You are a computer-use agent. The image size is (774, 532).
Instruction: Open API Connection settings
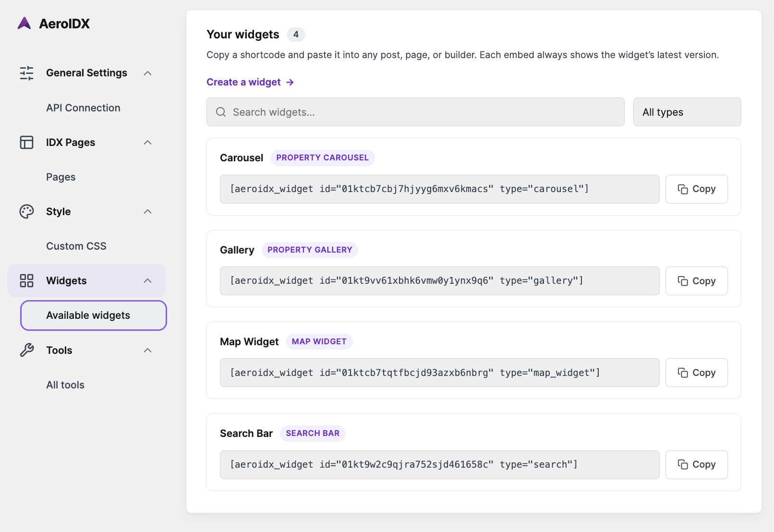point(83,108)
